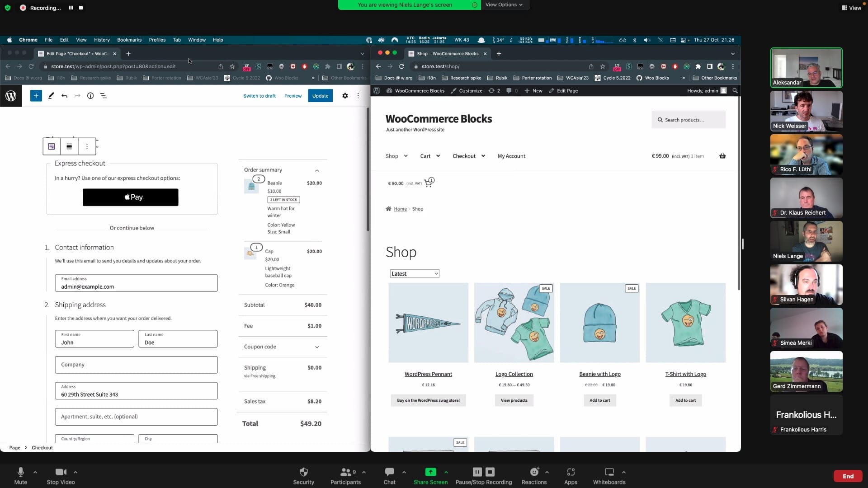The image size is (868, 488).
Task: Open the Bookmarks menu in Chrome
Action: (x=129, y=40)
